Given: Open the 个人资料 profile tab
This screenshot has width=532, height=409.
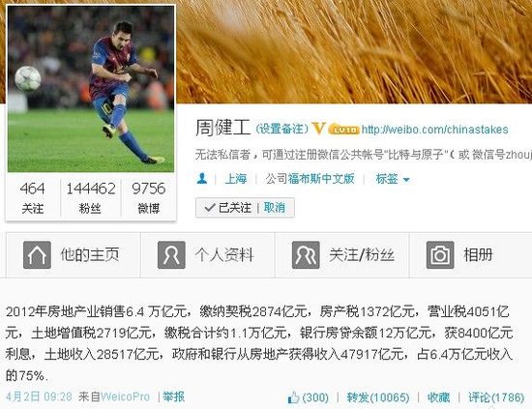Looking at the screenshot, I should click(x=208, y=255).
